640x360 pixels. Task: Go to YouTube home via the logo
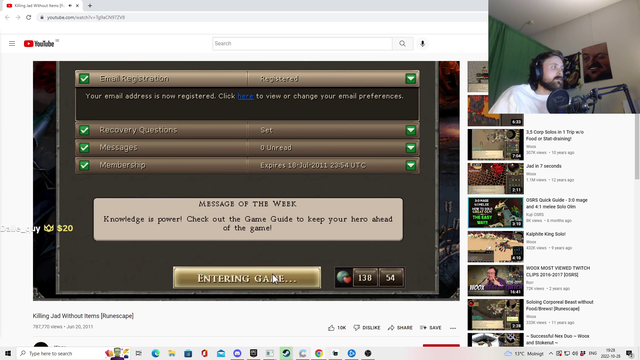(x=39, y=44)
